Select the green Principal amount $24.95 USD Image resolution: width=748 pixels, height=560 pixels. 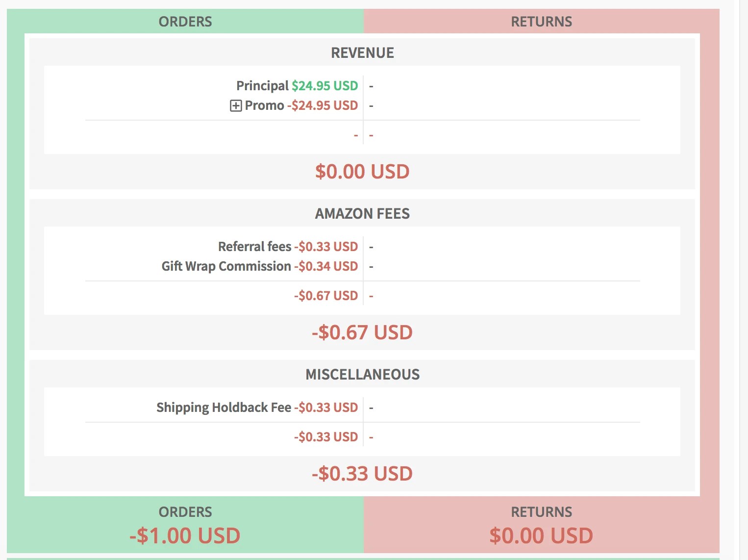click(324, 85)
